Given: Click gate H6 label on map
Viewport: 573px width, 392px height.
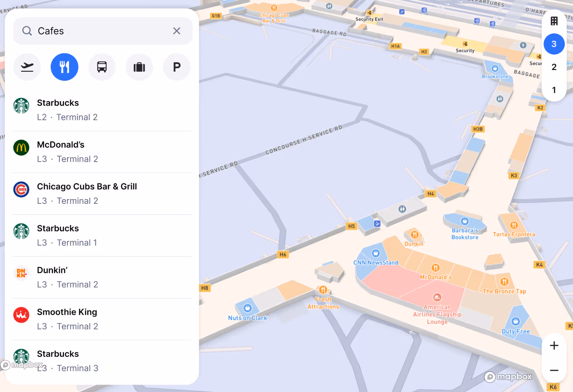Looking at the screenshot, I should pyautogui.click(x=283, y=254).
